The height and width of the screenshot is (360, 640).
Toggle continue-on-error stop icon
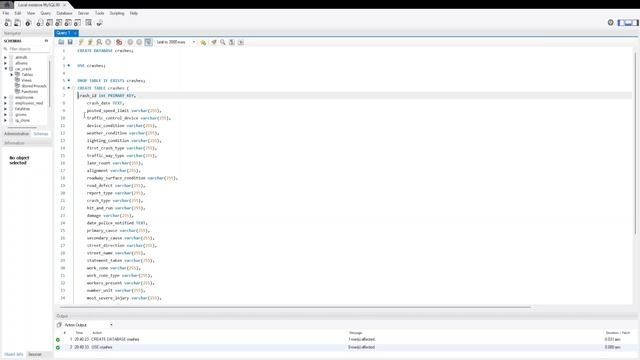[x=119, y=42]
